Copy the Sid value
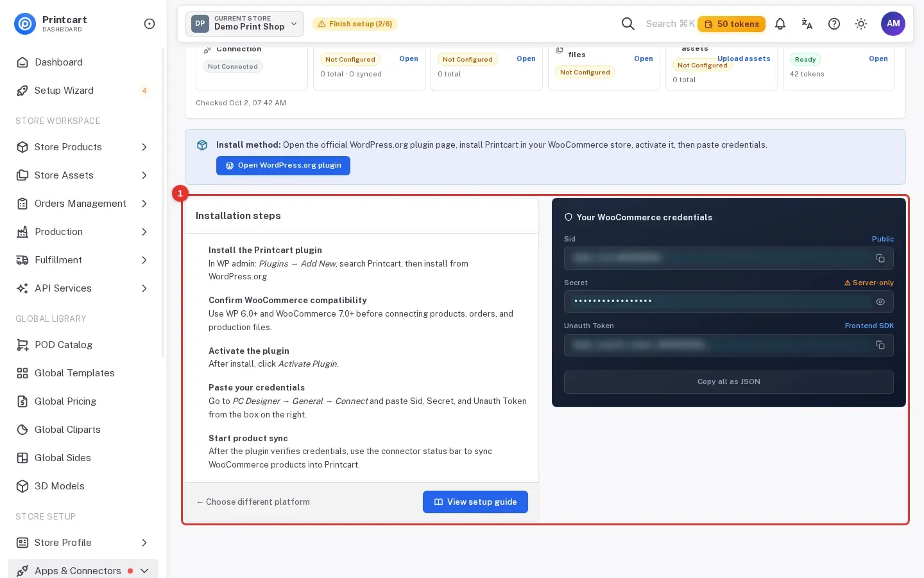This screenshot has height=578, width=924. coord(880,258)
